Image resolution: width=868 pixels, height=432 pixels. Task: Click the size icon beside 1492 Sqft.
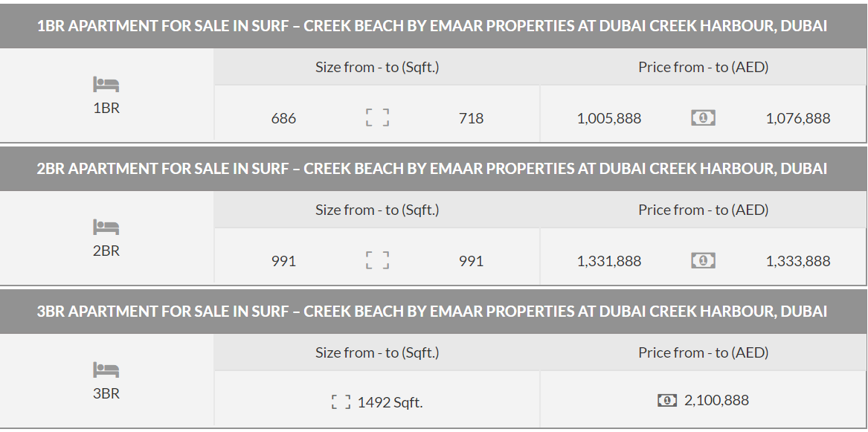coord(341,402)
